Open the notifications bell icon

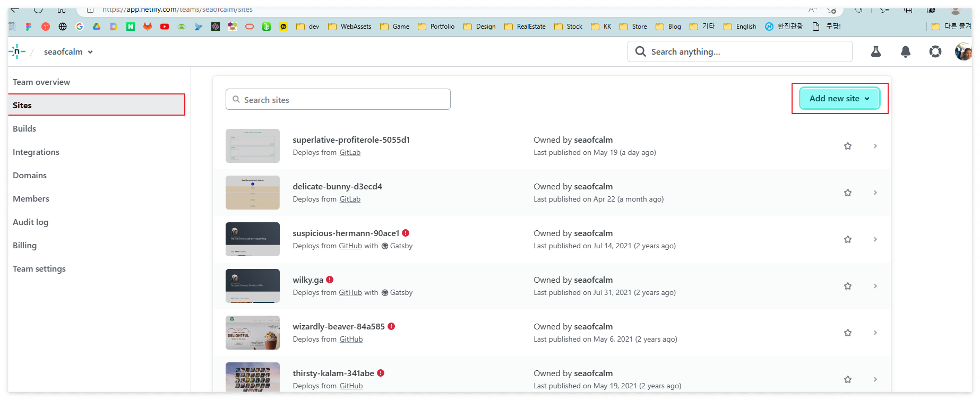(x=906, y=51)
